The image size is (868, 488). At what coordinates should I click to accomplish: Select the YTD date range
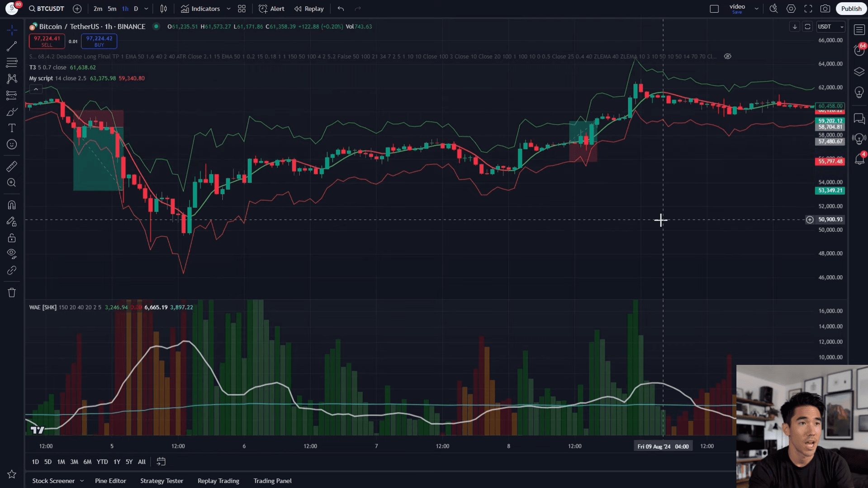point(102,462)
